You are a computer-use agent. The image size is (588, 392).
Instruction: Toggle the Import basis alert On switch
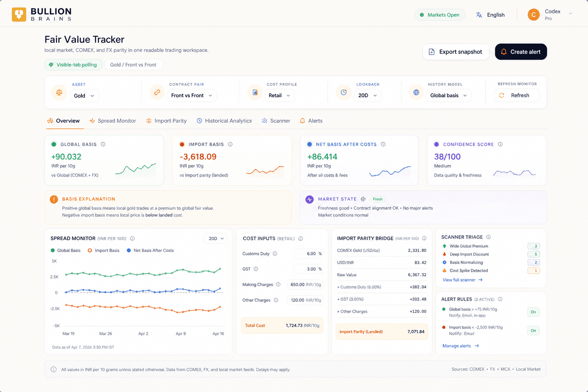tap(533, 330)
